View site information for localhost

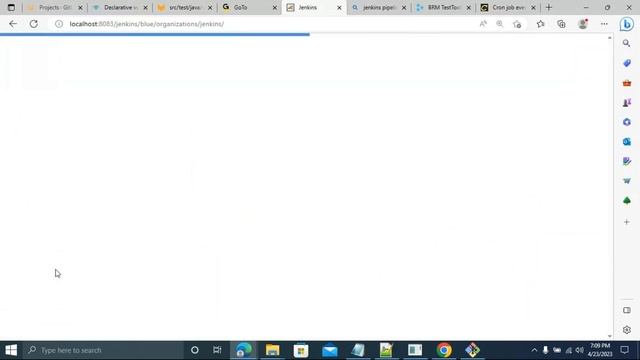coord(59,24)
